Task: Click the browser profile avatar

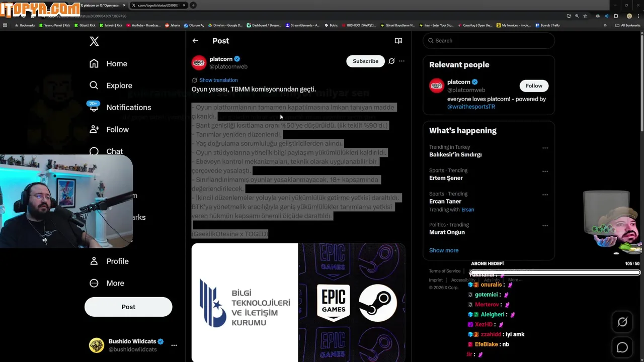Action: pyautogui.click(x=629, y=16)
